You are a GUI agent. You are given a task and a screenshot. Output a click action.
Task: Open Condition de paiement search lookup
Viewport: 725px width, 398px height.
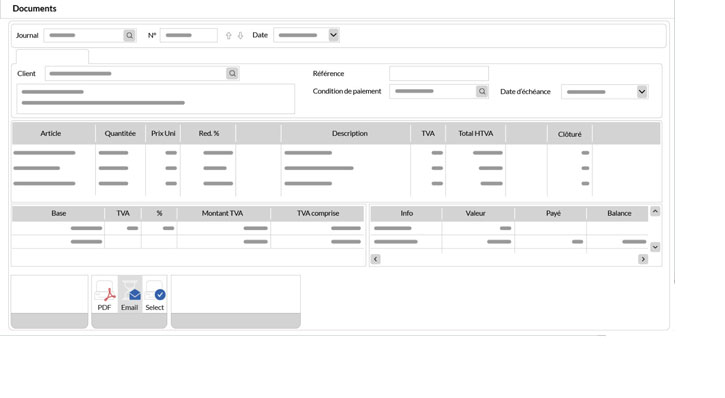tap(482, 92)
